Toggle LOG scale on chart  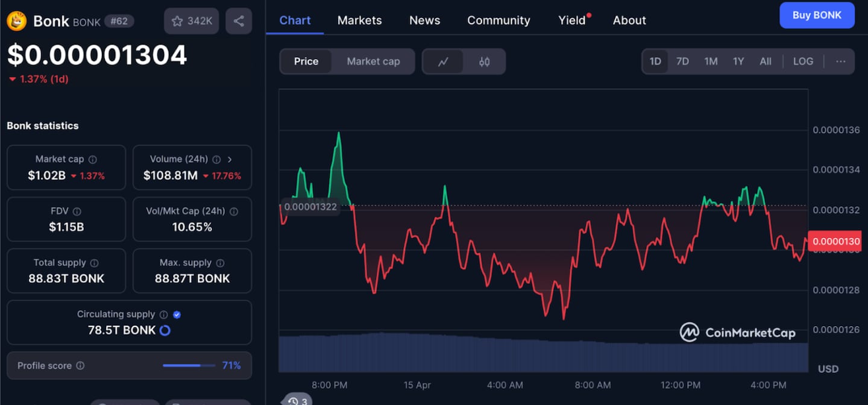[803, 61]
